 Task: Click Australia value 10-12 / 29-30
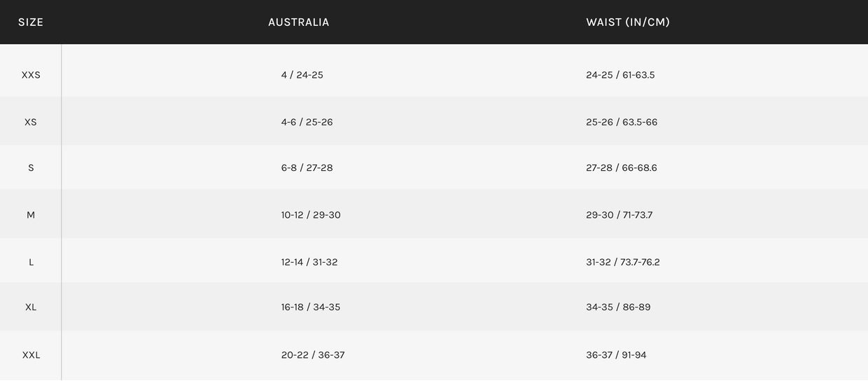tap(311, 215)
